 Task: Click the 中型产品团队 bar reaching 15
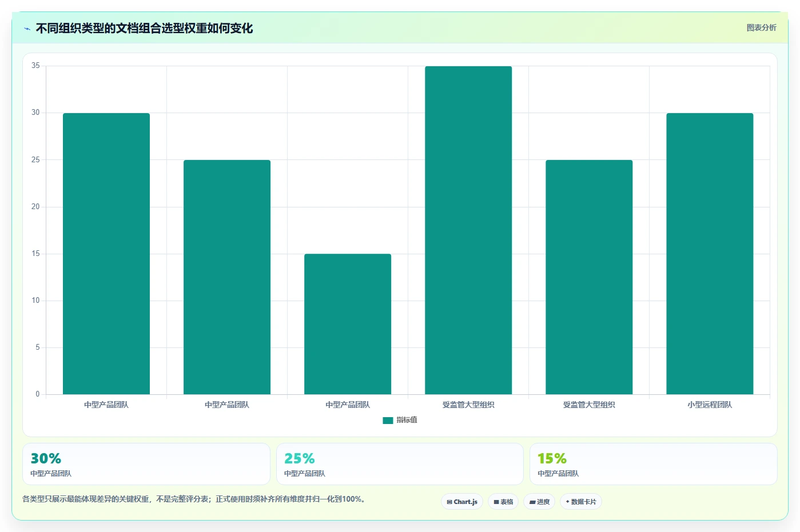(x=348, y=324)
